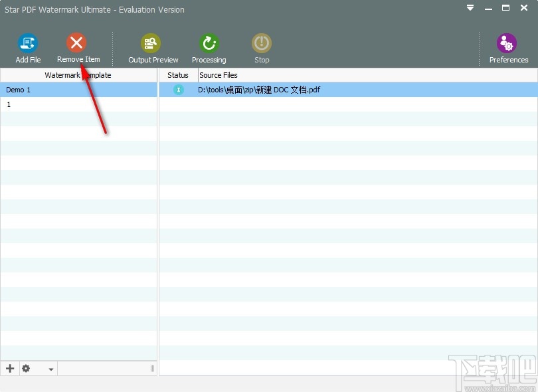
Task: Open the title bar dropdown menu triangle
Action: point(470,7)
